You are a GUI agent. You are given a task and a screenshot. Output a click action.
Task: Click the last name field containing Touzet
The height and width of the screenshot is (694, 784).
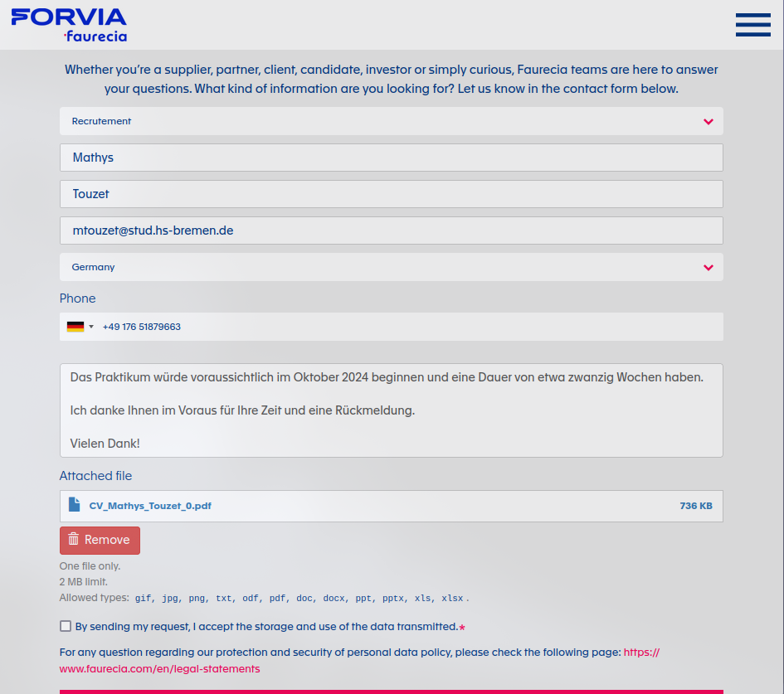pos(391,194)
